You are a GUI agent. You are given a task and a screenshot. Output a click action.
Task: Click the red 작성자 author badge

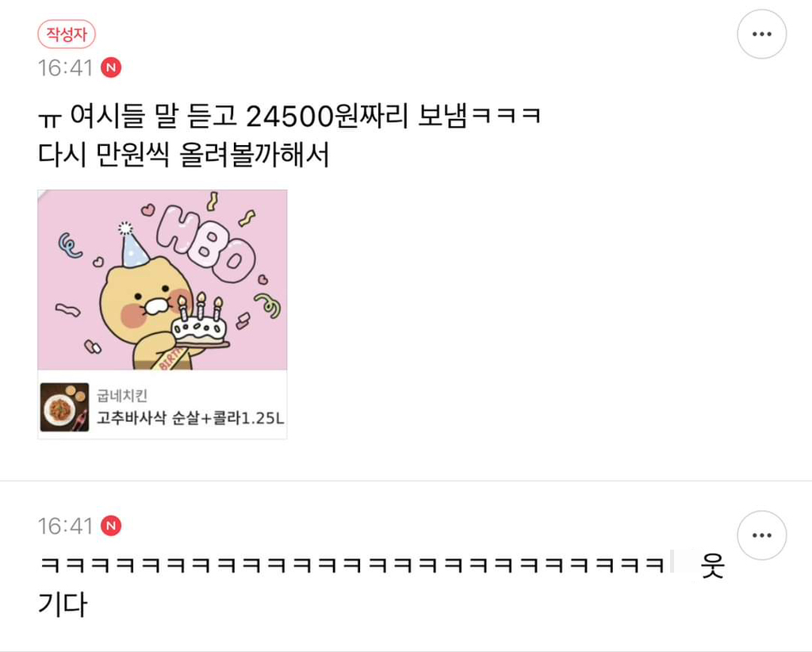tap(67, 34)
